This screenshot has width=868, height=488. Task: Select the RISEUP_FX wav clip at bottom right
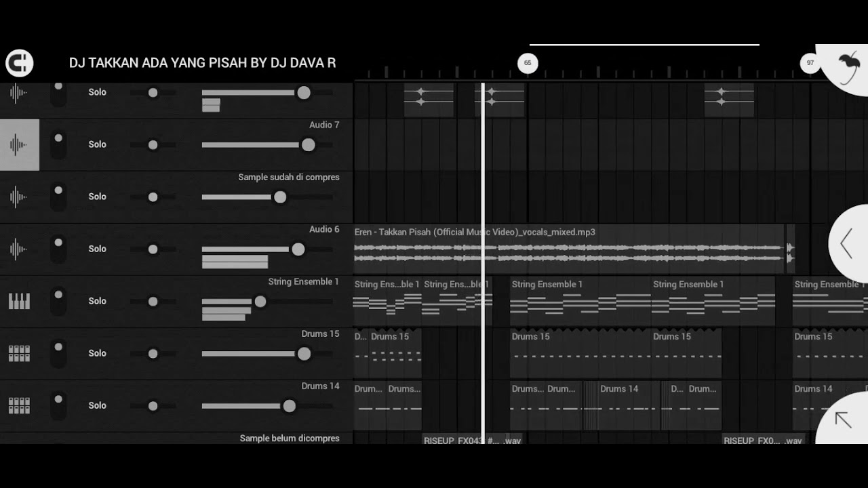pyautogui.click(x=764, y=439)
